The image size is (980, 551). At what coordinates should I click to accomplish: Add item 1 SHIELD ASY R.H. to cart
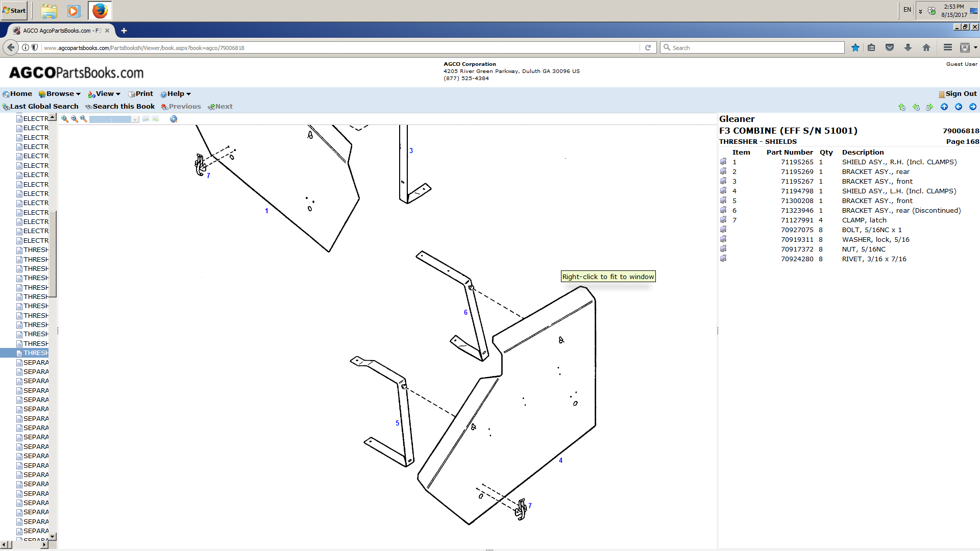click(723, 162)
